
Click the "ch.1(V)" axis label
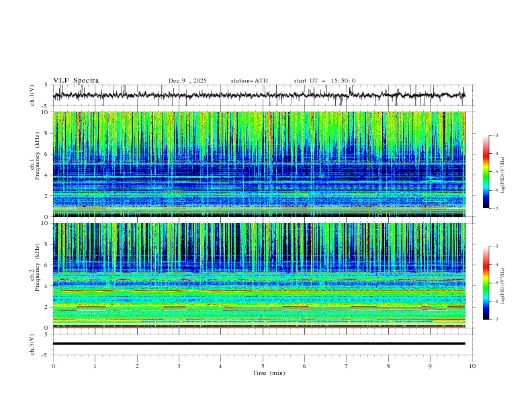[32, 95]
